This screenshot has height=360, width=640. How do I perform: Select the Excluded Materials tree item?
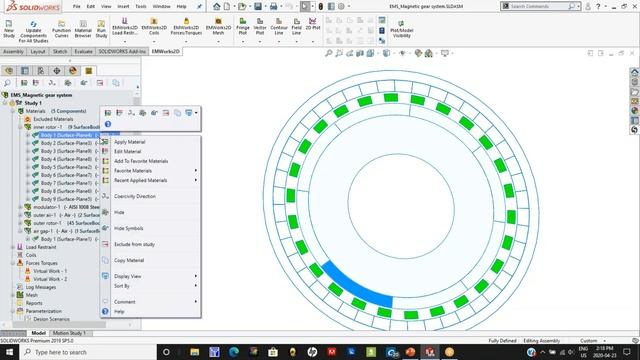[x=53, y=119]
